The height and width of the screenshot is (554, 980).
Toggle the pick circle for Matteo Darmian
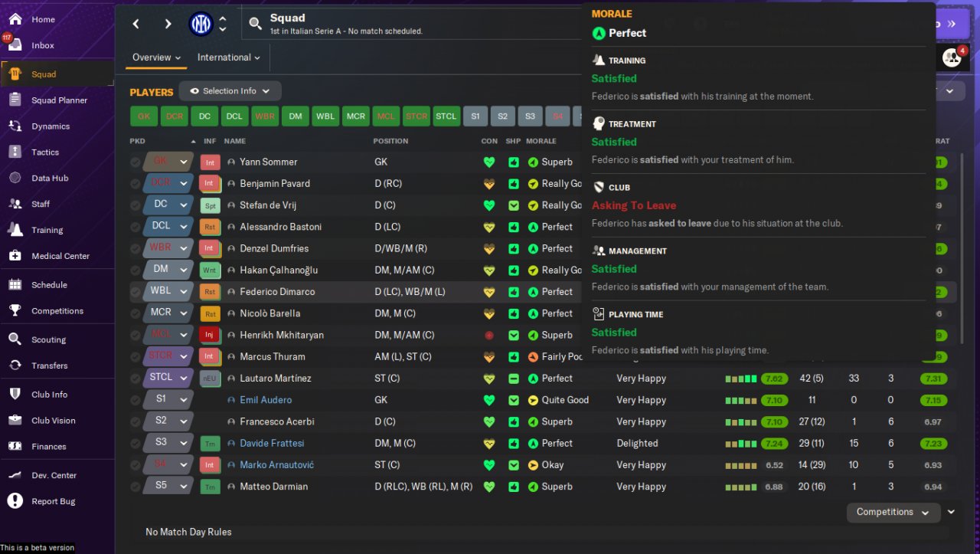[136, 487]
